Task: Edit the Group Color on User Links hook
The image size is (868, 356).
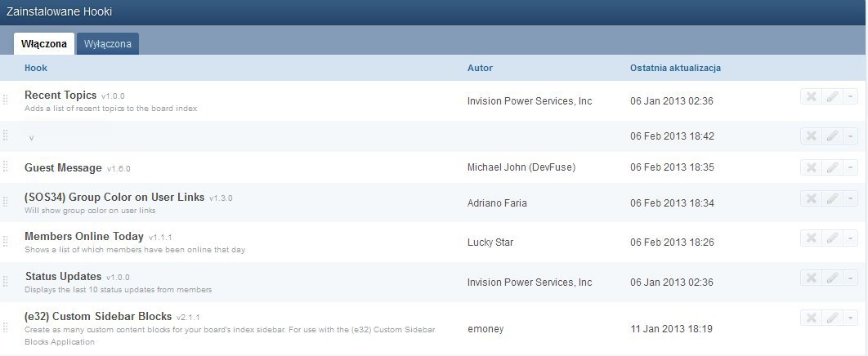Action: pyautogui.click(x=831, y=198)
